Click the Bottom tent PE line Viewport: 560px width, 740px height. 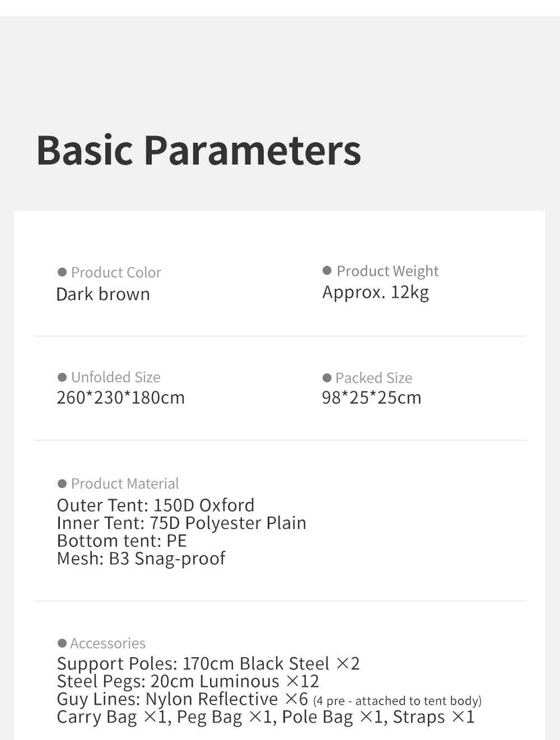[x=122, y=541]
